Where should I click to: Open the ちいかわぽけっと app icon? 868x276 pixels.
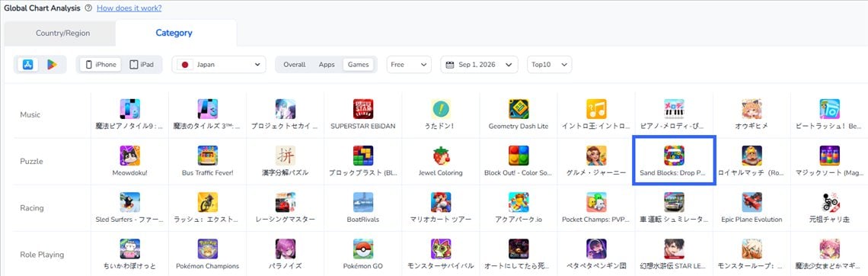[x=129, y=249]
